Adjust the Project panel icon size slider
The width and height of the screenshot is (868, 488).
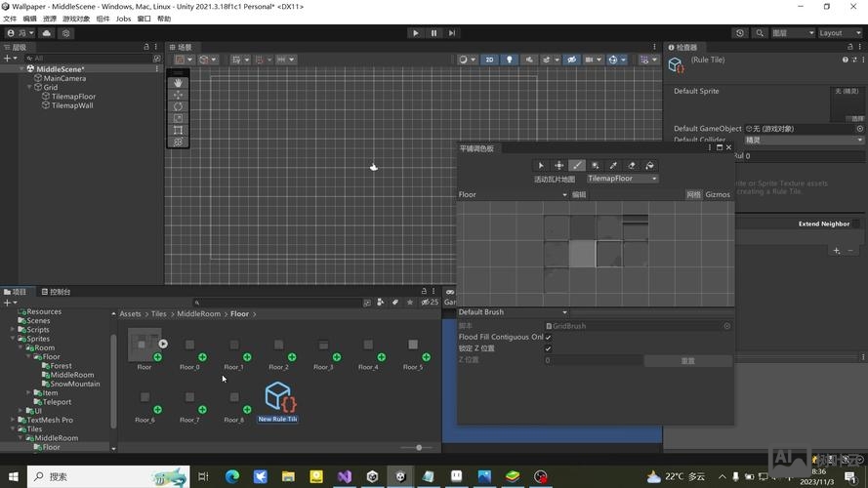click(x=419, y=447)
